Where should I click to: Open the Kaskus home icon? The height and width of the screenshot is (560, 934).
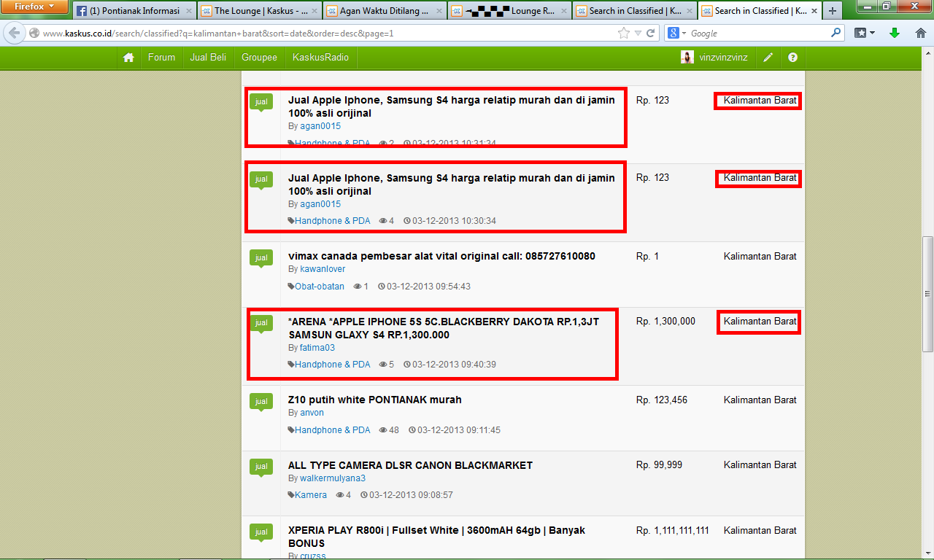(128, 58)
